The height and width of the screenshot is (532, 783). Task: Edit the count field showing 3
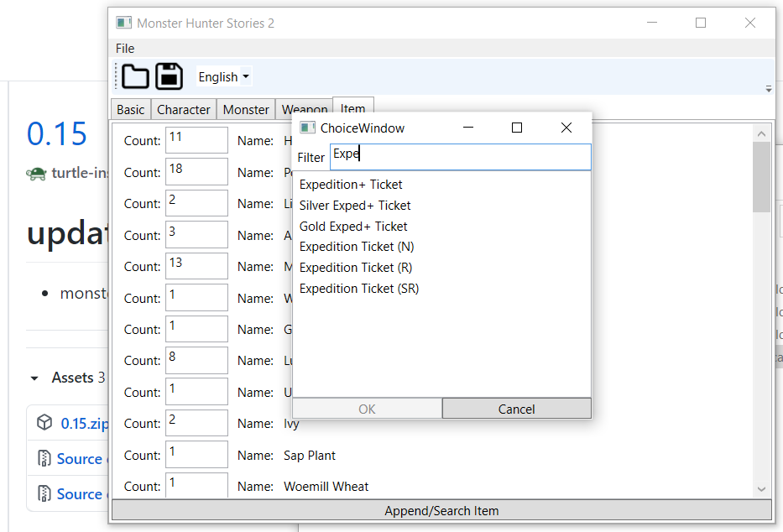click(196, 235)
